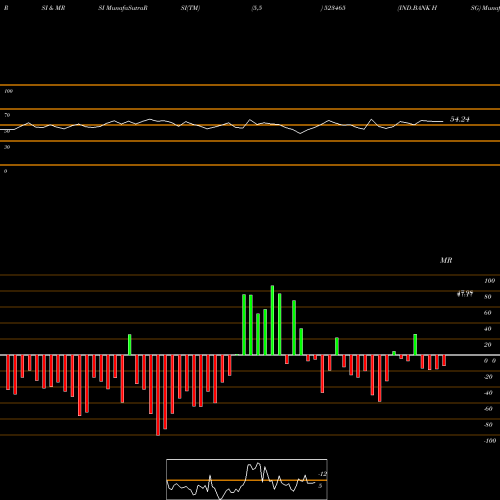Click the 20 label on MR axis
This screenshot has width=500, height=500.
pos(488,345)
